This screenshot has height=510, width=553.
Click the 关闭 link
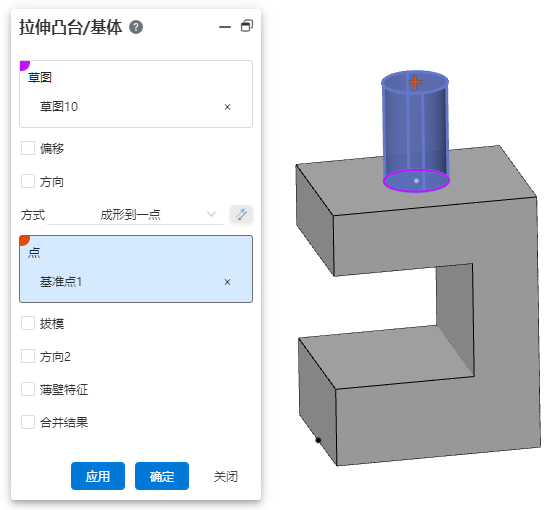click(226, 476)
